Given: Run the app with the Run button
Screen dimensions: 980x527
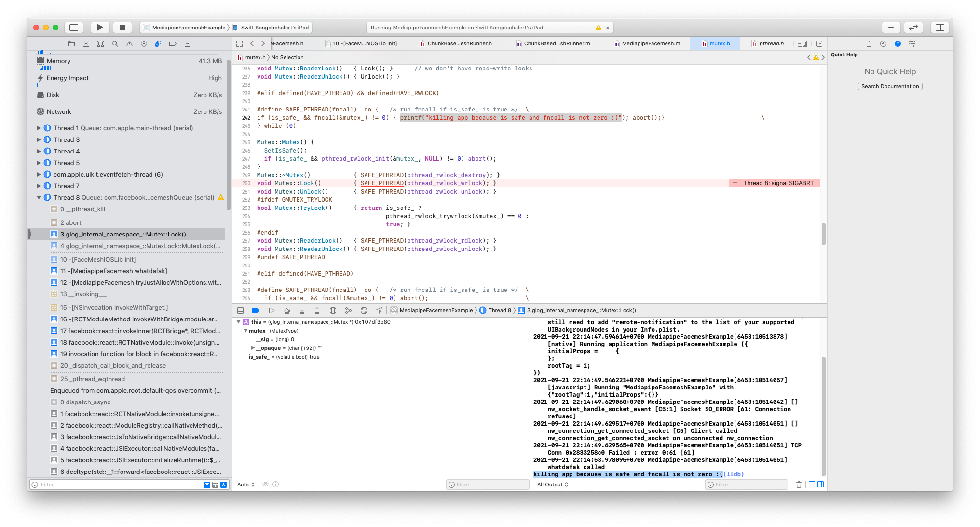Looking at the screenshot, I should point(100,27).
